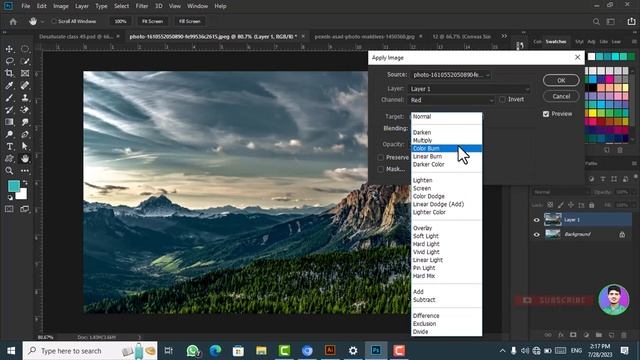Click the Home icon in options bar
Image resolution: width=640 pixels, height=360 pixels.
pos(13,21)
